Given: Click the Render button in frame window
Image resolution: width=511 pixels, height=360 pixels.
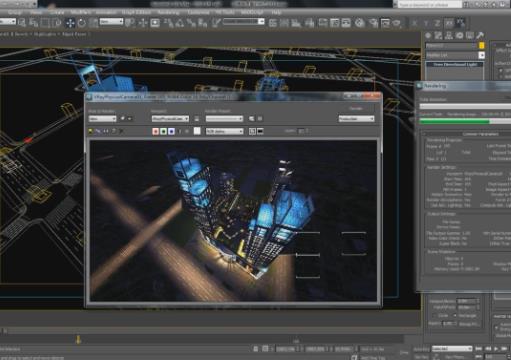Looking at the screenshot, I should 356,109.
